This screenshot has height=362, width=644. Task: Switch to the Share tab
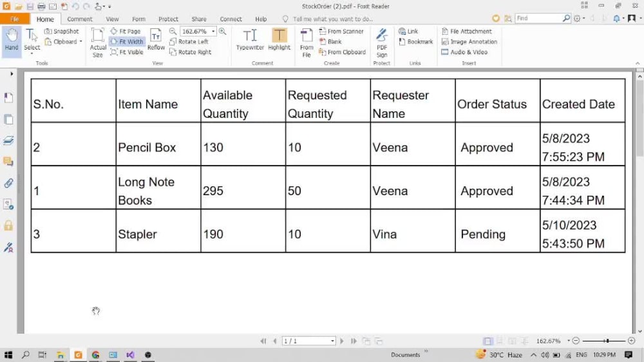[199, 19]
